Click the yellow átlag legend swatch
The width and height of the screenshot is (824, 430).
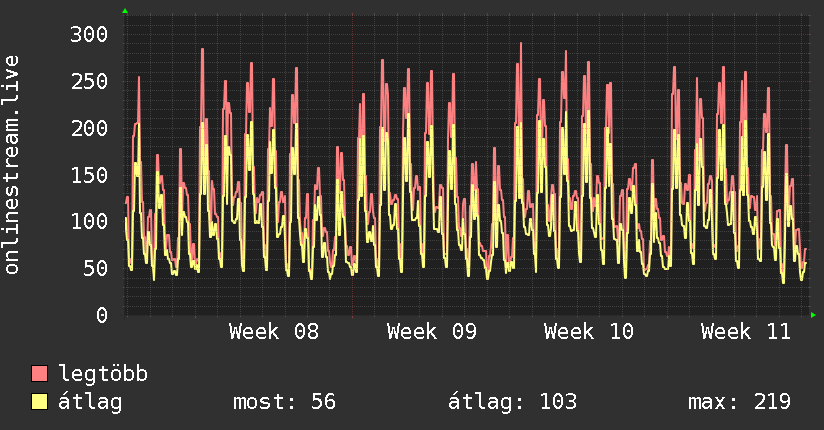39,401
